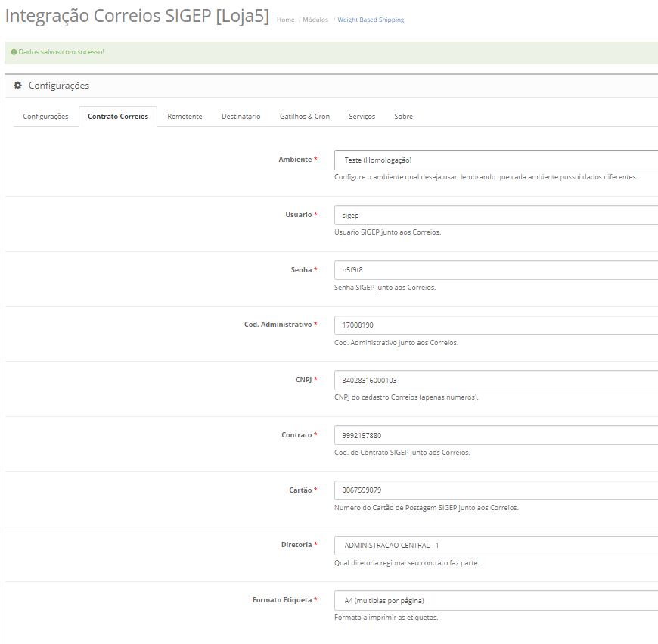Open the Sobre tab

click(403, 117)
